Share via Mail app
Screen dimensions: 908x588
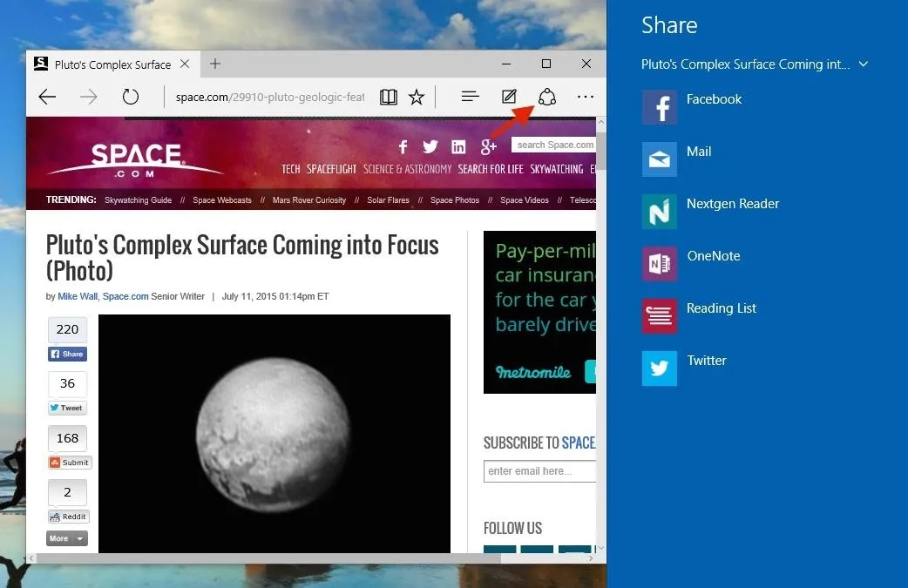pyautogui.click(x=677, y=159)
